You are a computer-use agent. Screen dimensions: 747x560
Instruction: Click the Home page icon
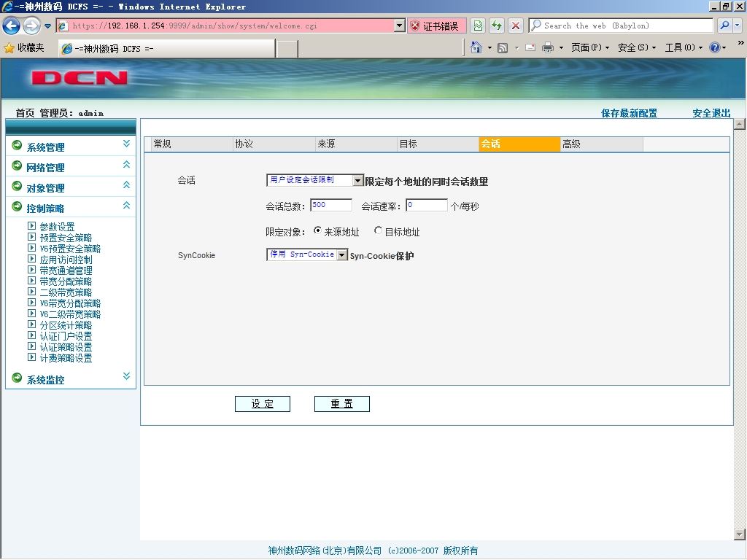coord(476,47)
